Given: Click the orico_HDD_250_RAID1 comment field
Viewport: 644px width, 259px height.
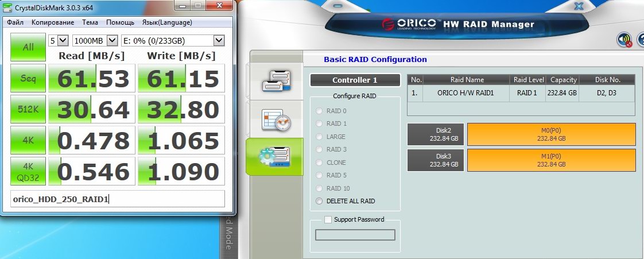Looking at the screenshot, I should (117, 200).
